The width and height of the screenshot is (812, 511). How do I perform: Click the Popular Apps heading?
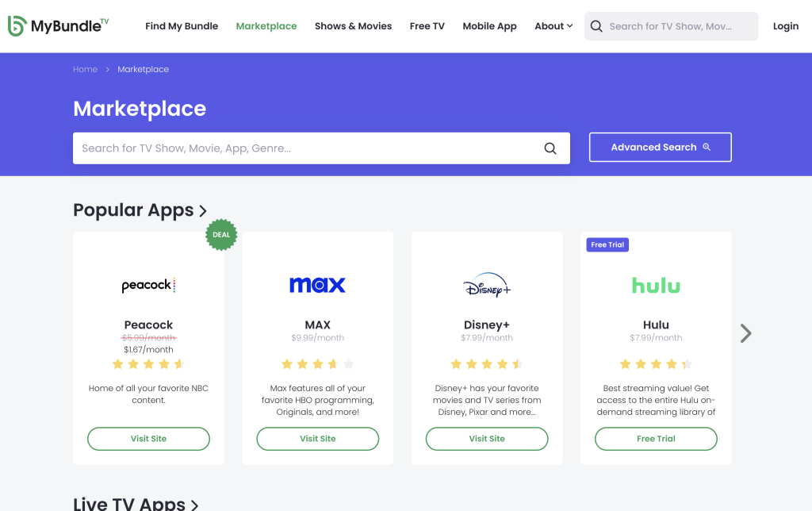coord(133,210)
